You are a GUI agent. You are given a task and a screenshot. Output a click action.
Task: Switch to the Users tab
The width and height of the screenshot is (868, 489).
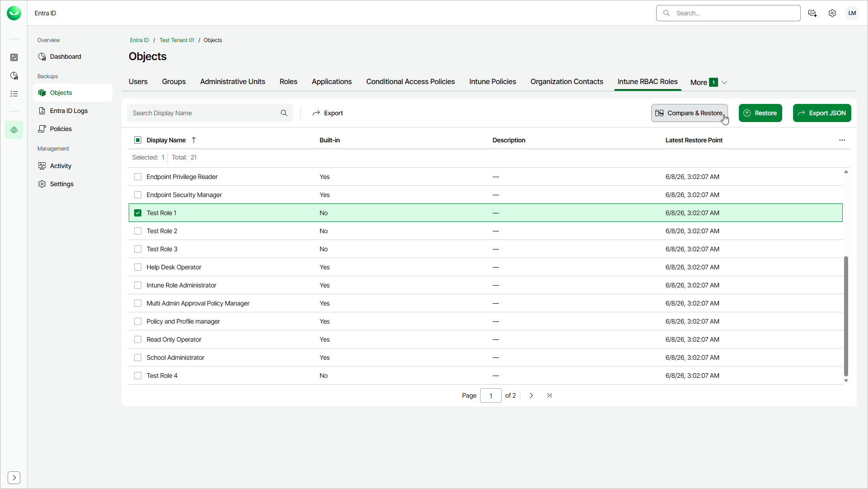[x=138, y=82]
